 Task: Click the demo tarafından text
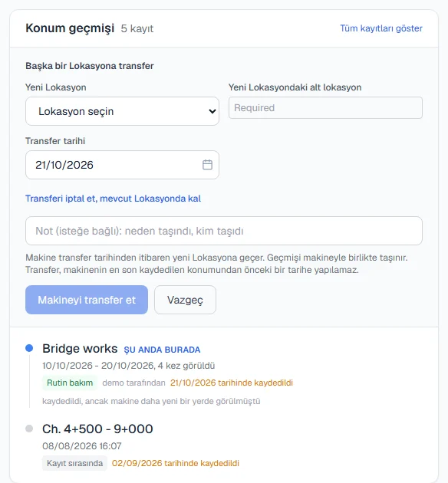[133, 383]
